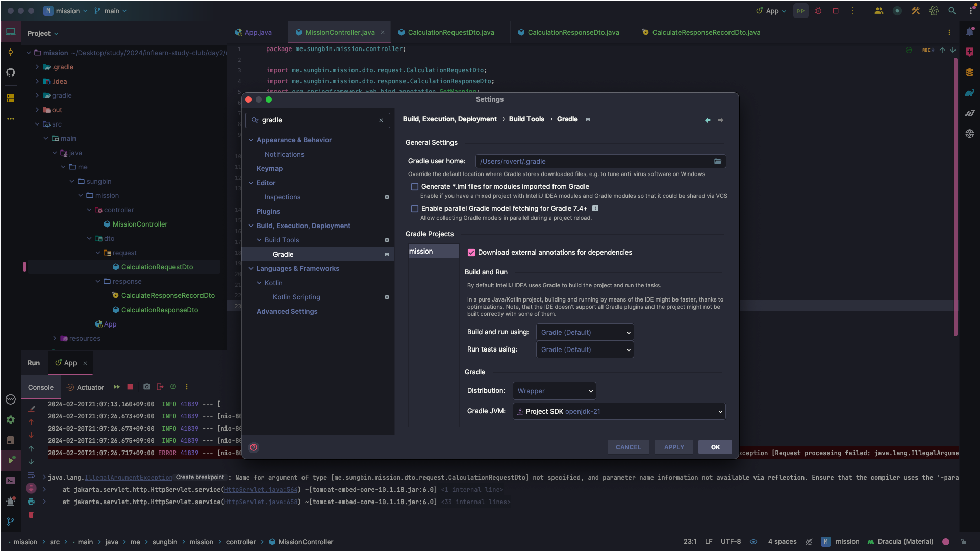
Task: Open the Git branch tool window icon
Action: 10,521
